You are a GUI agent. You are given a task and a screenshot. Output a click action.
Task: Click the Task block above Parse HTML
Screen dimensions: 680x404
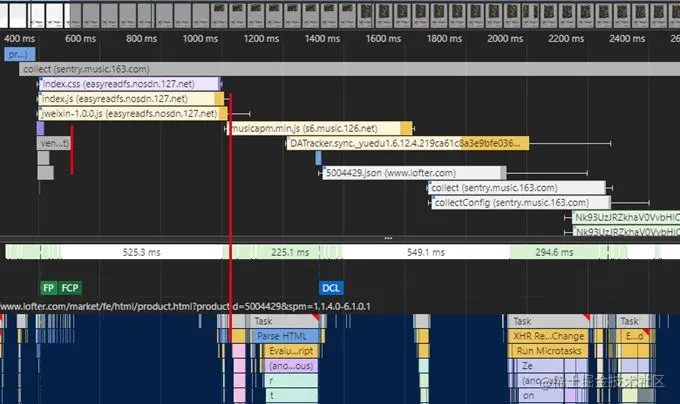(x=284, y=321)
